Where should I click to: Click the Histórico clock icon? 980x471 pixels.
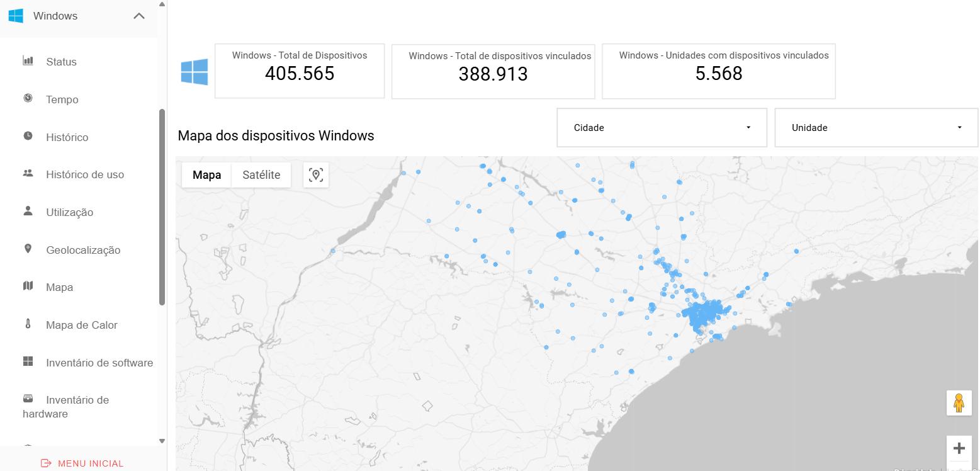(28, 136)
